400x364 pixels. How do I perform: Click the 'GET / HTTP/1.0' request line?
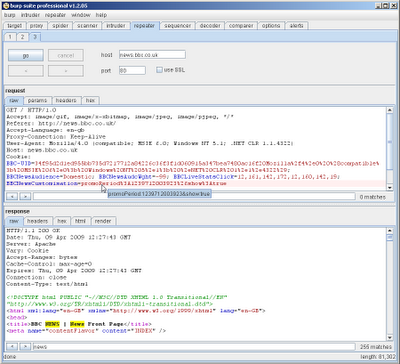pyautogui.click(x=31, y=110)
